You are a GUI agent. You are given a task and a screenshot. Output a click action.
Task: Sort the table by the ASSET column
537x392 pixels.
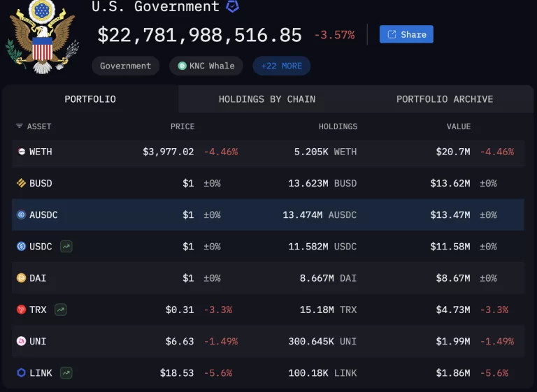coord(34,126)
